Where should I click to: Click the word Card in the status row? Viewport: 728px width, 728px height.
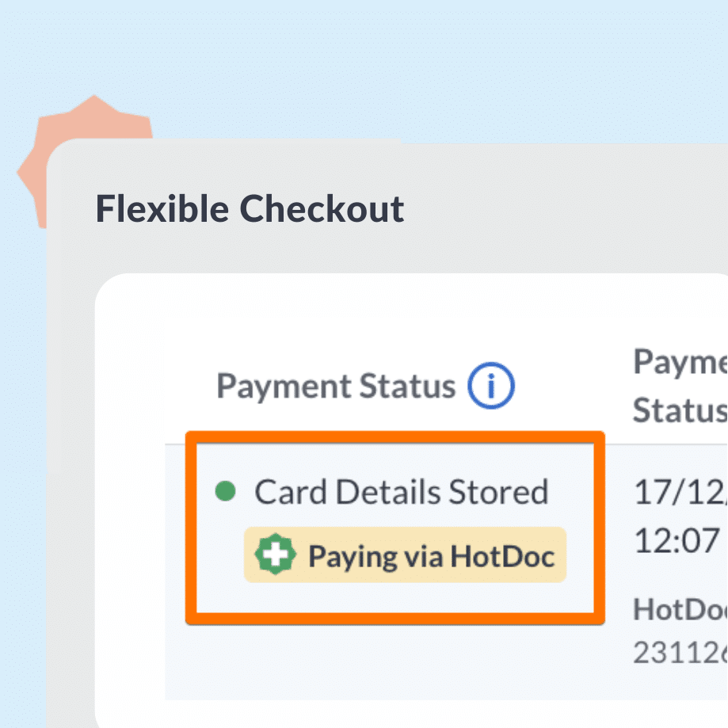(x=291, y=492)
